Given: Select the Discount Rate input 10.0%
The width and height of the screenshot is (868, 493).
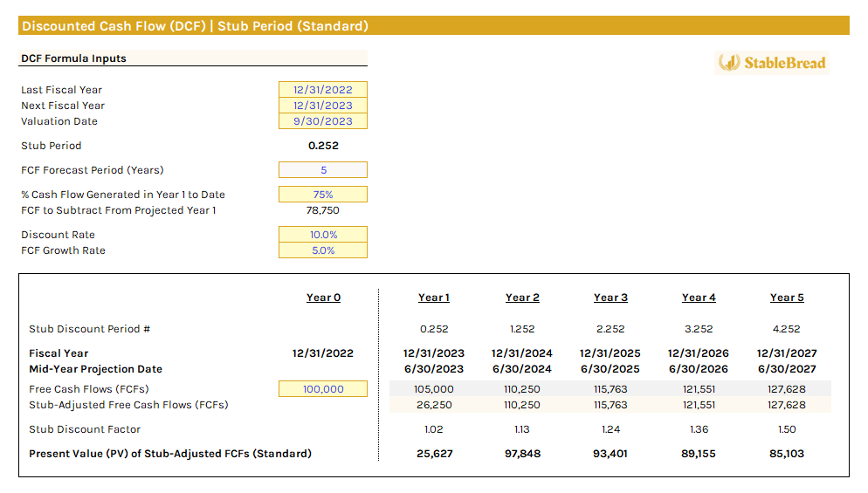Looking at the screenshot, I should [x=323, y=235].
